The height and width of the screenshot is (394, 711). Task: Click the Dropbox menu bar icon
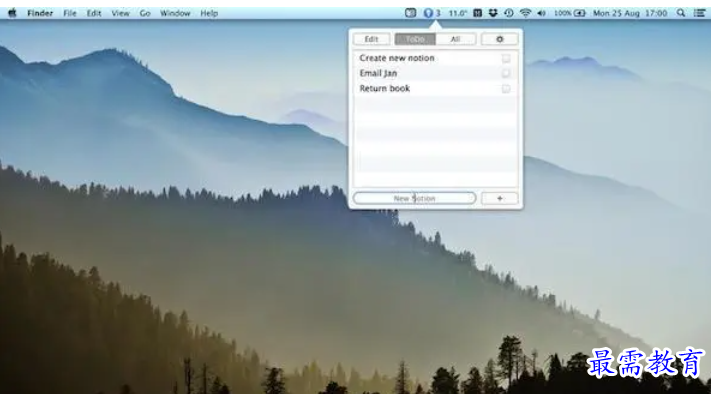(x=493, y=13)
